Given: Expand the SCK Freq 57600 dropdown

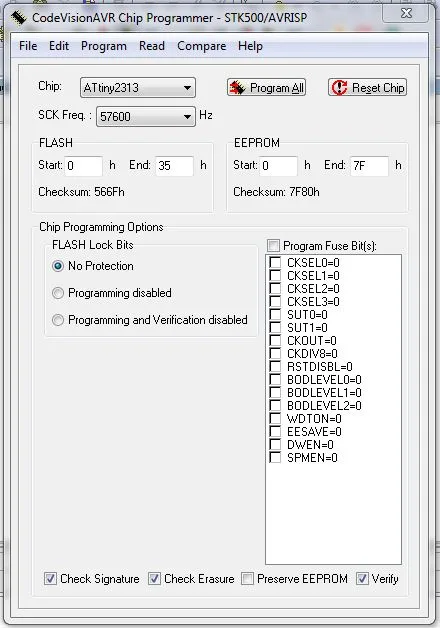Looking at the screenshot, I should (146, 117).
